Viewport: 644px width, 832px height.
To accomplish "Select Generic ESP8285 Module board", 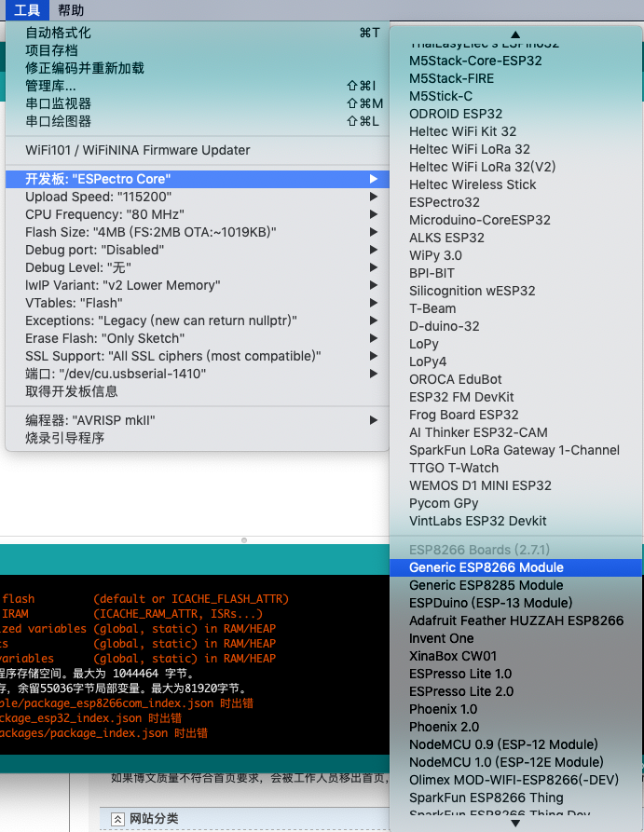I will [515, 585].
